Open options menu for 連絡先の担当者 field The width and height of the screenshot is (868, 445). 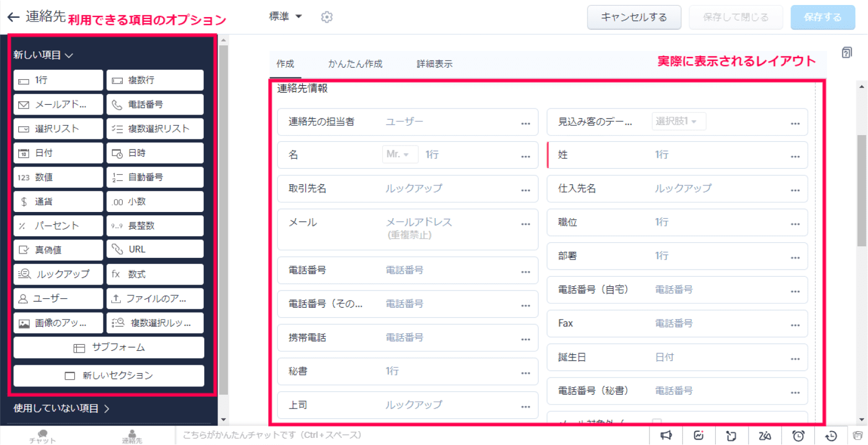[x=526, y=123]
